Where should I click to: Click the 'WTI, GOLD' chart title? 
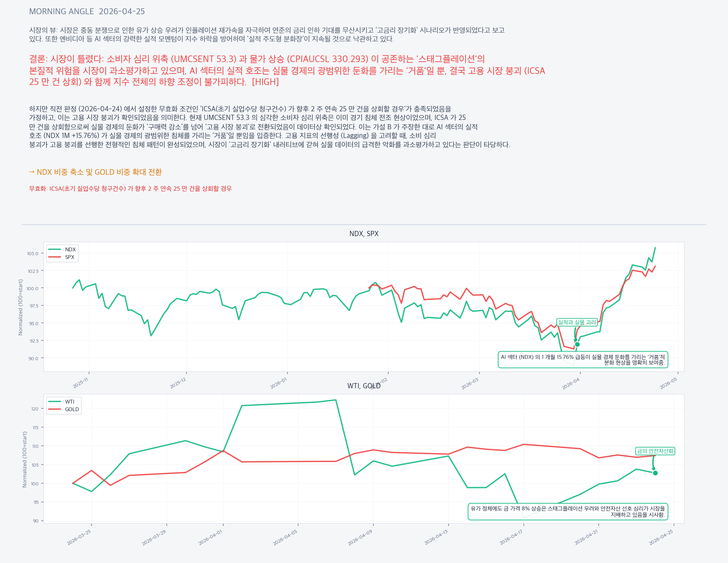coord(364,386)
